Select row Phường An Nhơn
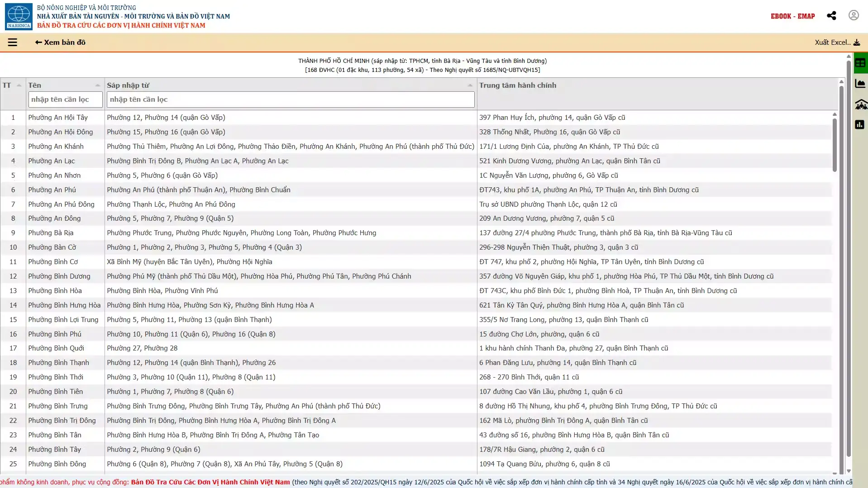Image resolution: width=868 pixels, height=488 pixels. point(416,175)
